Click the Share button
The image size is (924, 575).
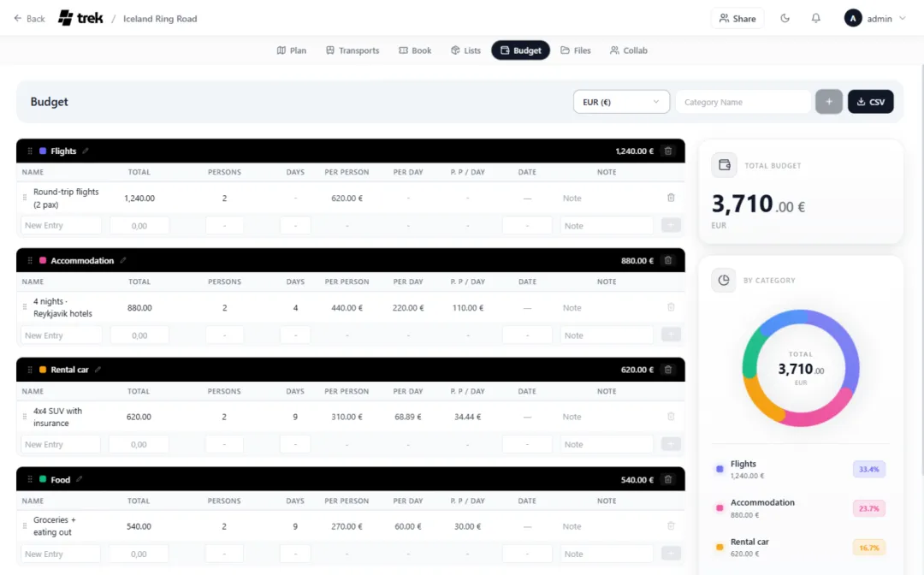pos(737,18)
